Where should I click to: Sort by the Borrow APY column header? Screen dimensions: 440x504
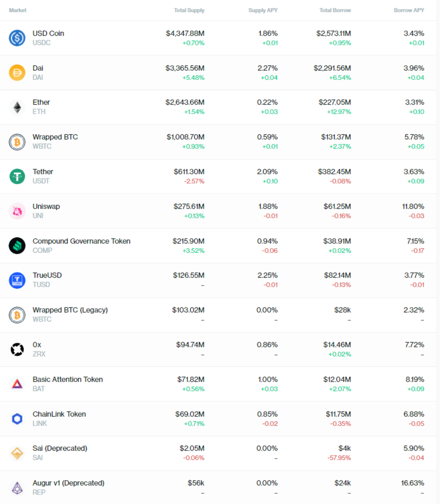409,10
